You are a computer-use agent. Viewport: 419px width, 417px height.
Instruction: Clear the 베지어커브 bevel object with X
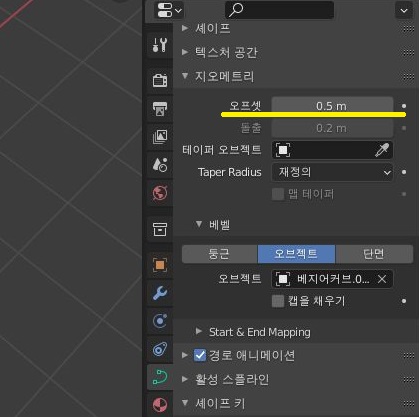point(382,279)
